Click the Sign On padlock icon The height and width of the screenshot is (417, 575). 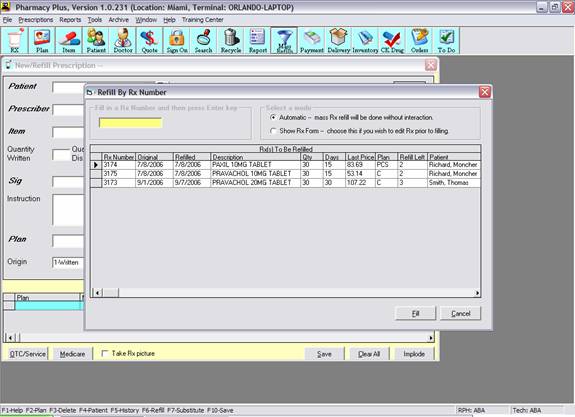(x=177, y=40)
